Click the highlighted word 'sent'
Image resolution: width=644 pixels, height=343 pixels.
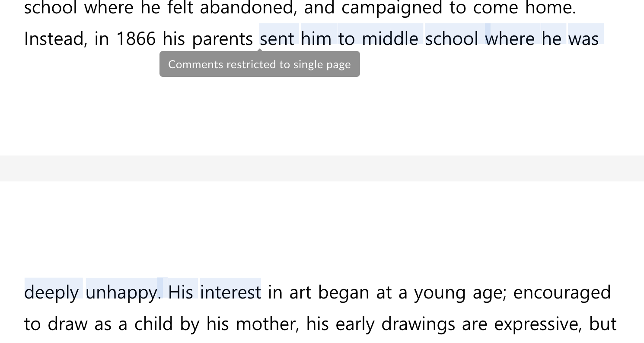pos(277,39)
